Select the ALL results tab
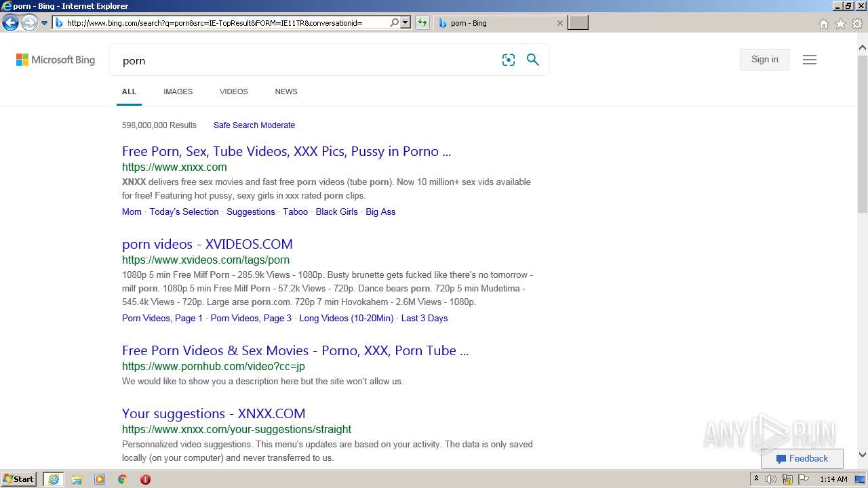Viewport: 868px width, 488px height. pos(129,91)
